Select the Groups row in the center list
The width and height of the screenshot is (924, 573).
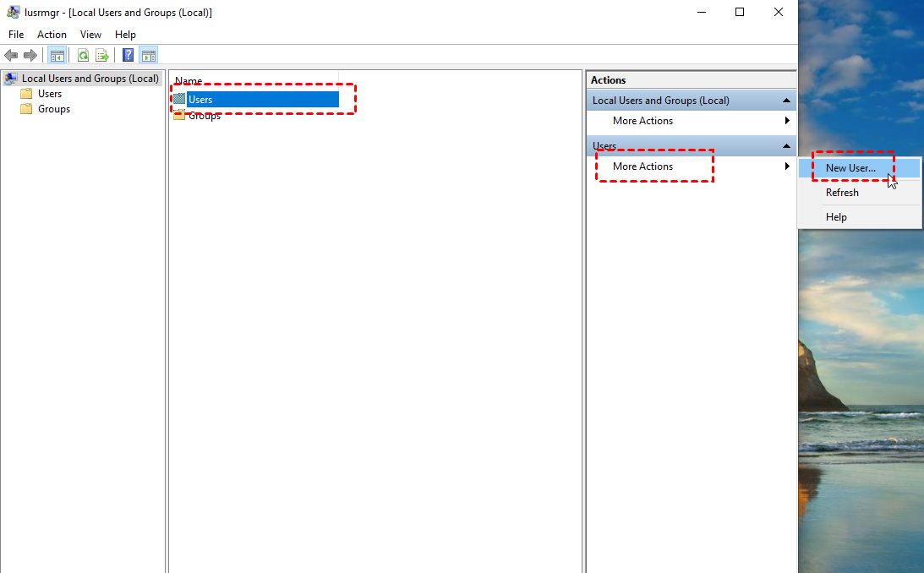click(x=204, y=116)
